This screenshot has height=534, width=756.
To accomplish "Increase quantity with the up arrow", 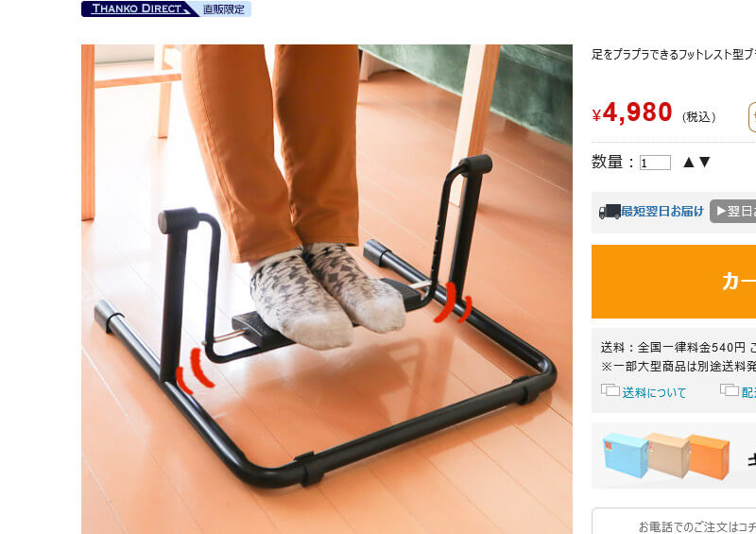I will 689,162.
